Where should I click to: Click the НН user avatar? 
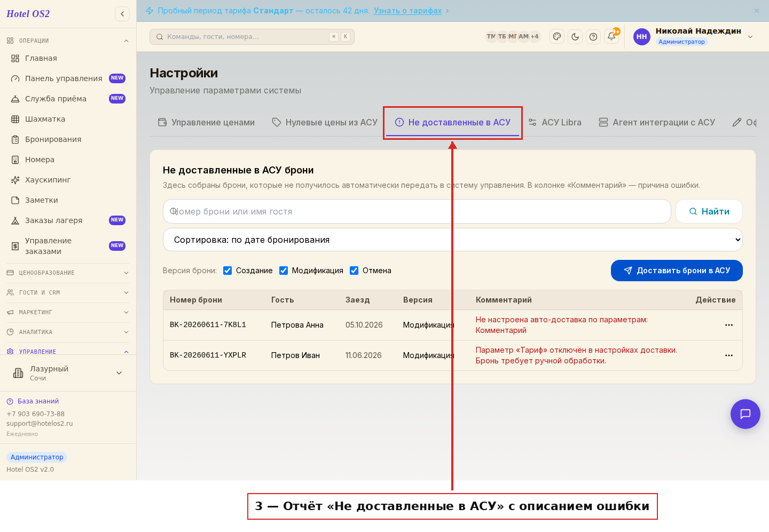[642, 37]
